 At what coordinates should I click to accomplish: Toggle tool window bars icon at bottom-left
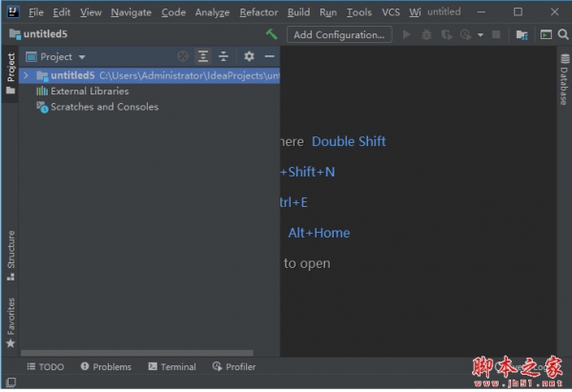point(10,382)
